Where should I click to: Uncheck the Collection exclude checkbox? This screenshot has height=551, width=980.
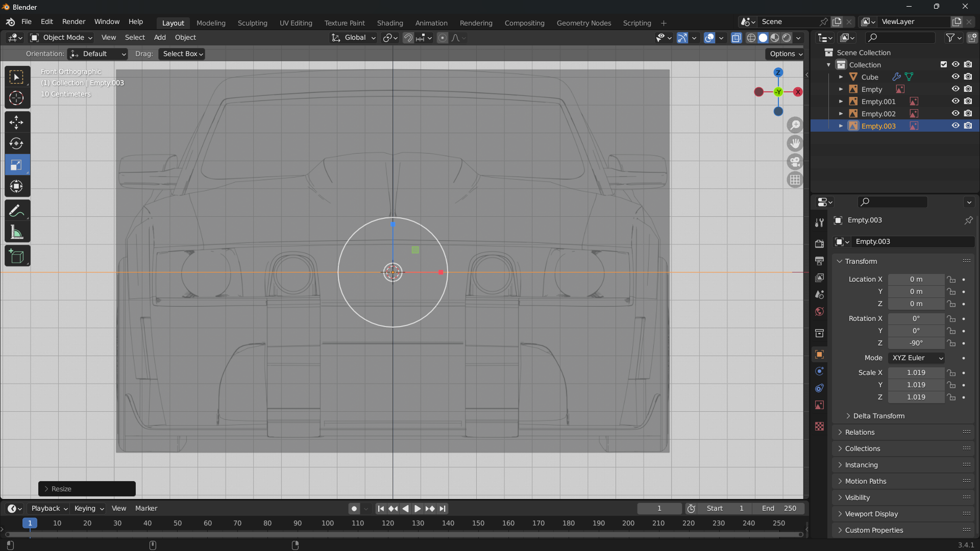click(x=943, y=65)
